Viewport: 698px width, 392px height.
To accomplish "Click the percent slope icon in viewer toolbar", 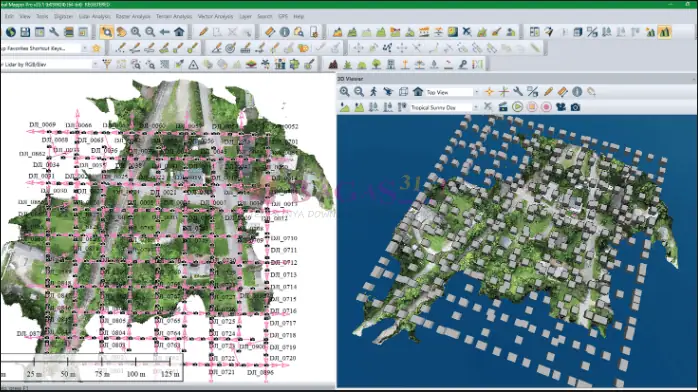I will pyautogui.click(x=592, y=32).
